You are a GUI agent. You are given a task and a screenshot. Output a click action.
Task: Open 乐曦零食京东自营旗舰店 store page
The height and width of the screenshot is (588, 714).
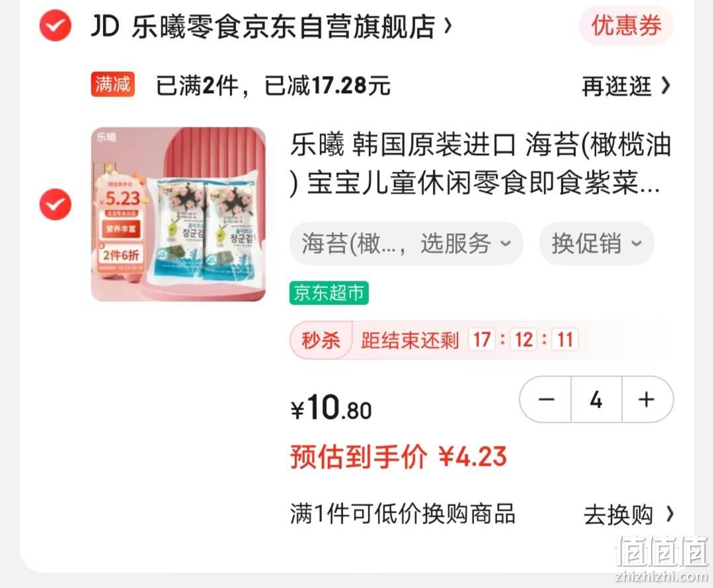pos(283,26)
